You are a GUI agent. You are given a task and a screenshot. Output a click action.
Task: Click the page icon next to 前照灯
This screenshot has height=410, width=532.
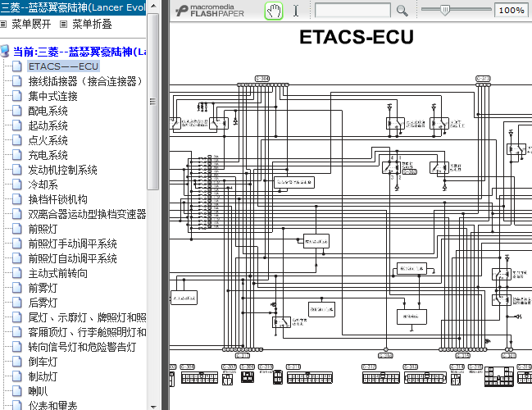point(17,229)
